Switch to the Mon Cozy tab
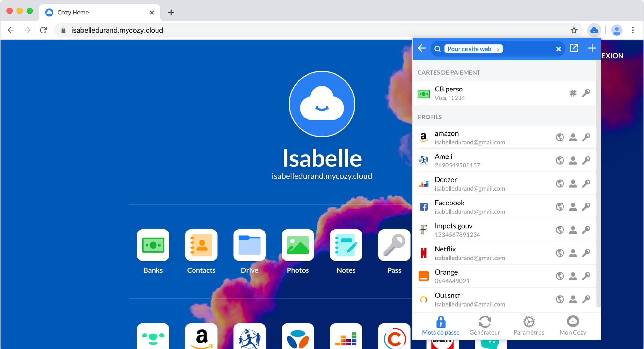The height and width of the screenshot is (349, 644). (x=573, y=325)
